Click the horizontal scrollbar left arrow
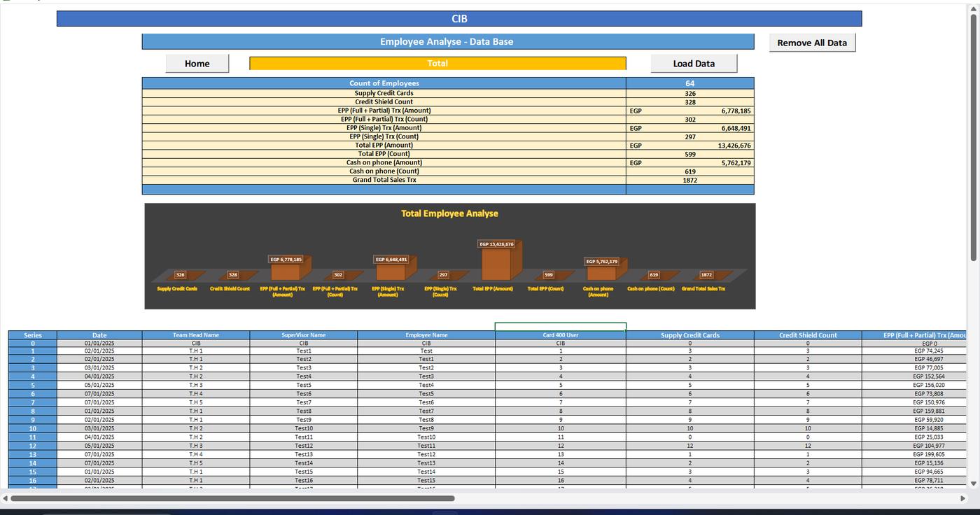This screenshot has width=980, height=515. pos(6,498)
